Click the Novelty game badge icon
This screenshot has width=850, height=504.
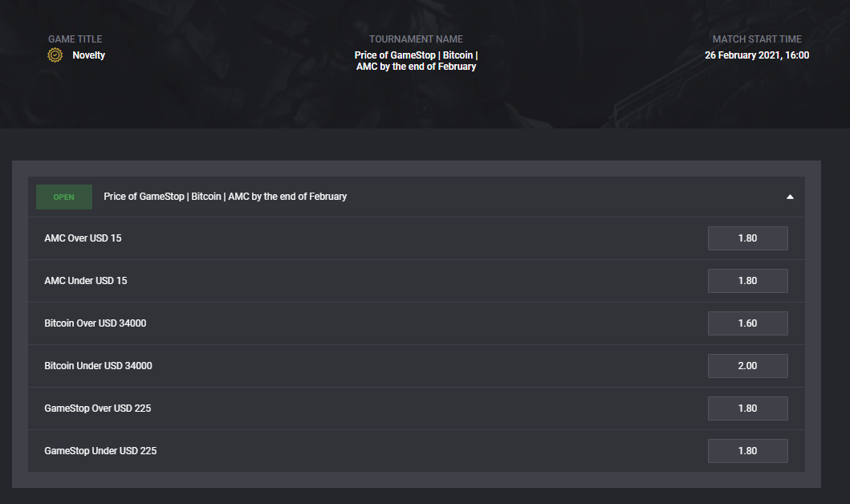click(x=55, y=55)
